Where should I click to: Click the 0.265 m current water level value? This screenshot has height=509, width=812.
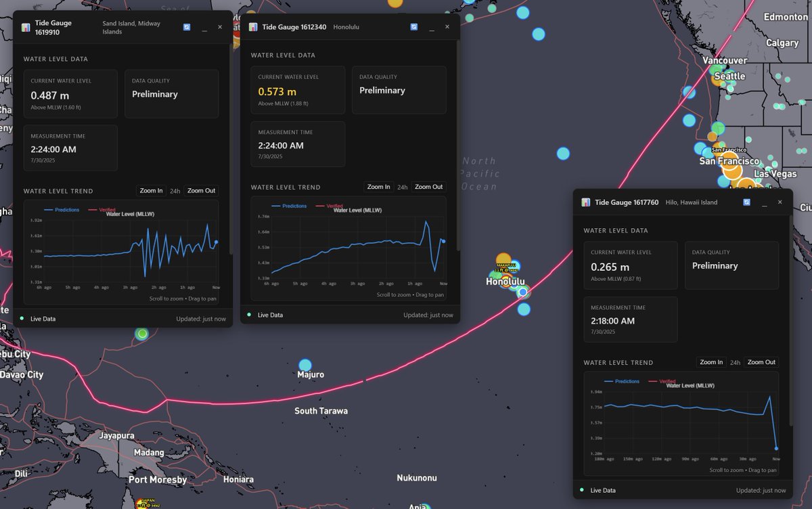click(610, 267)
